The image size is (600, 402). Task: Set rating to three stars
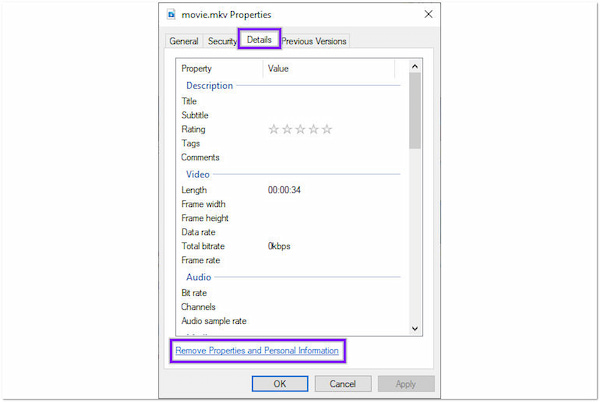click(x=300, y=129)
